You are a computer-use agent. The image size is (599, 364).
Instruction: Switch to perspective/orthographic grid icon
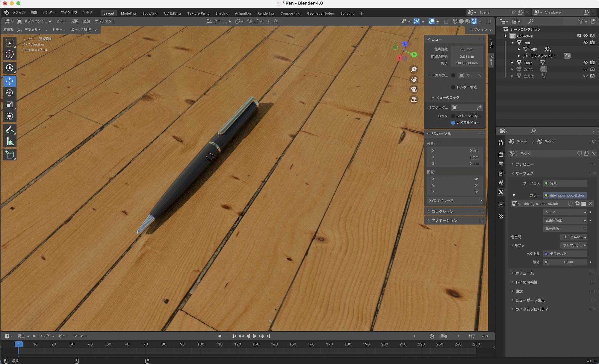click(414, 99)
